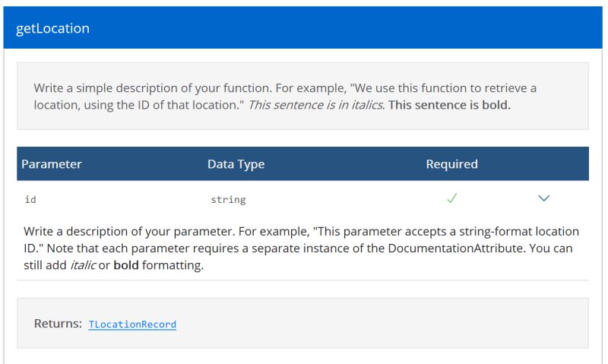Image resolution: width=608 pixels, height=364 pixels.
Task: Open the TLocationRecord return type link
Action: [x=132, y=324]
